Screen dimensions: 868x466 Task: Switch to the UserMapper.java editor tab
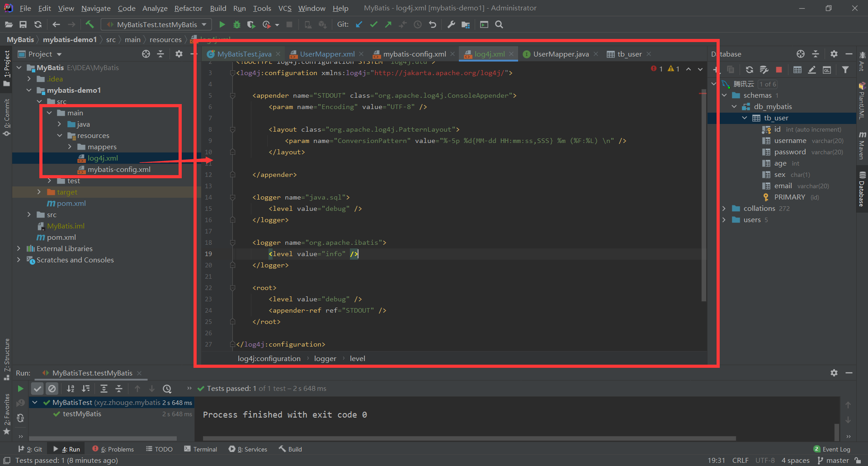coord(561,54)
